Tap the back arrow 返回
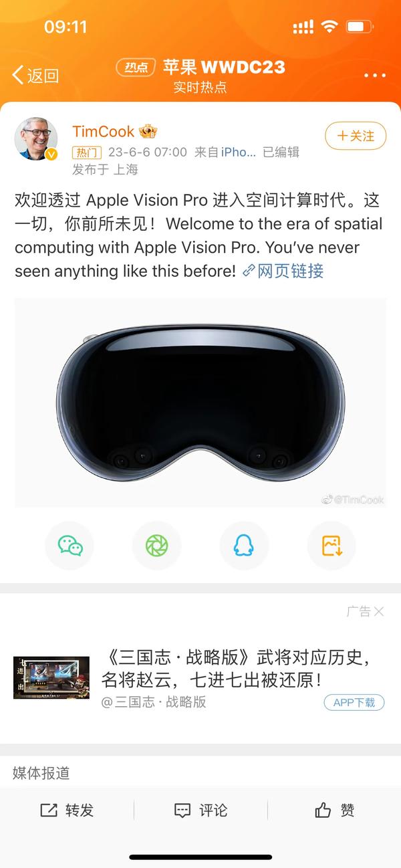Viewport: 401px width, 868px height. tap(36, 76)
